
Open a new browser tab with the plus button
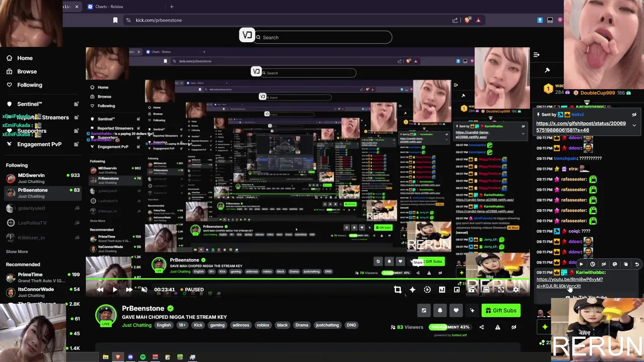[172, 7]
